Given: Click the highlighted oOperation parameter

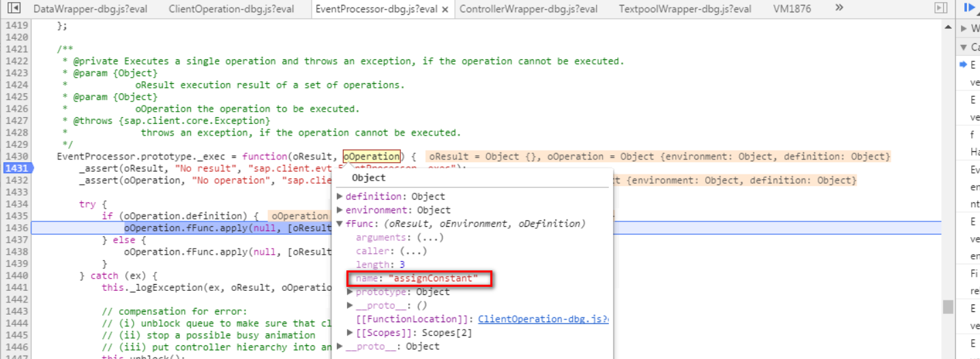Looking at the screenshot, I should coord(372,156).
